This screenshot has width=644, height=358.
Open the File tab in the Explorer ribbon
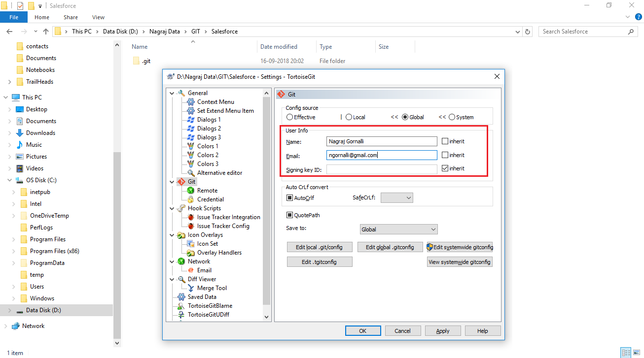(14, 17)
